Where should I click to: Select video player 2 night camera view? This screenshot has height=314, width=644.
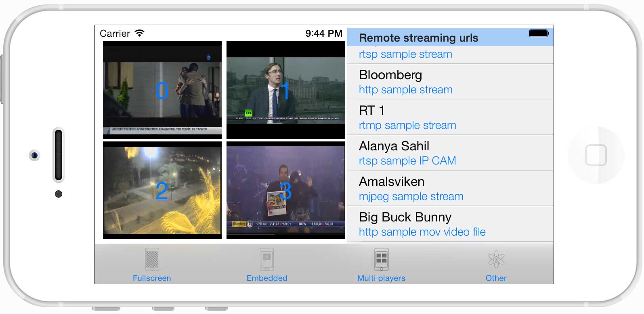(x=162, y=190)
